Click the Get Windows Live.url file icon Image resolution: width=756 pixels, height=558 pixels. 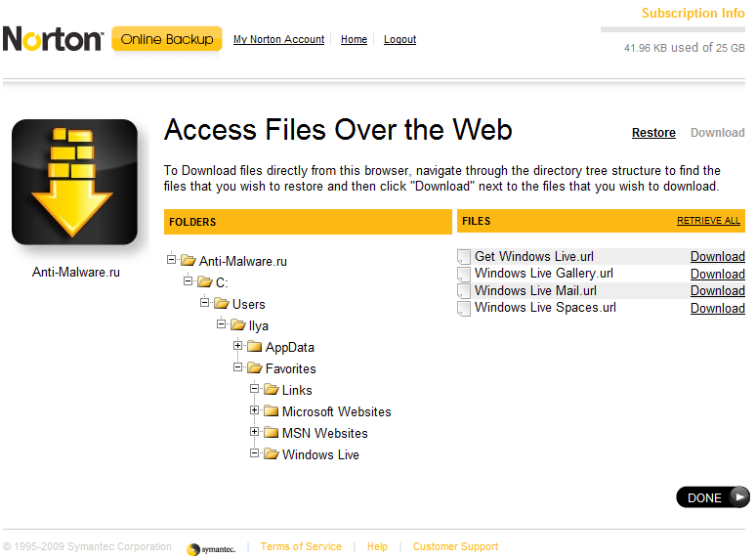click(x=464, y=257)
